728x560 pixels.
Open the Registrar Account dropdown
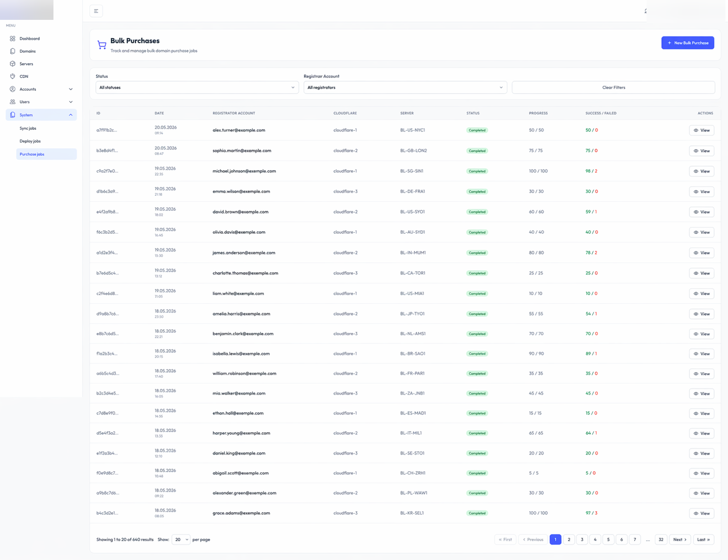405,88
